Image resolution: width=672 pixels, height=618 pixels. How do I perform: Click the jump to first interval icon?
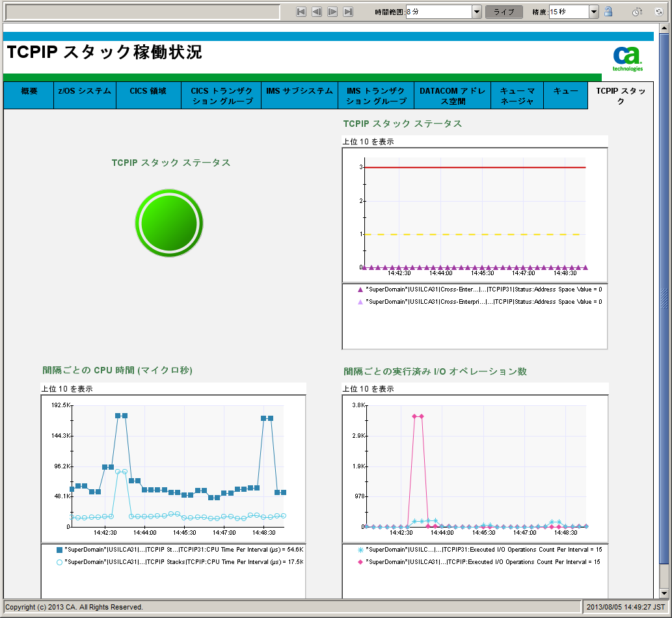301,11
